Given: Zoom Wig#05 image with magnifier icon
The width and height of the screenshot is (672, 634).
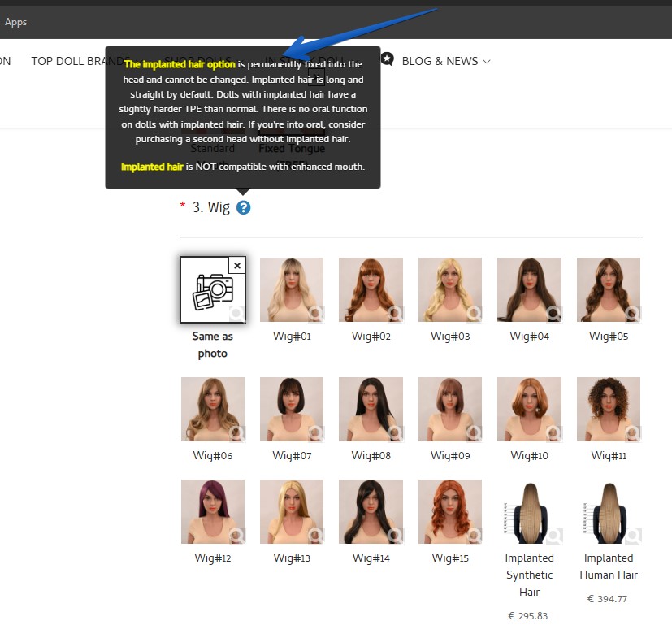Looking at the screenshot, I should pos(633,315).
